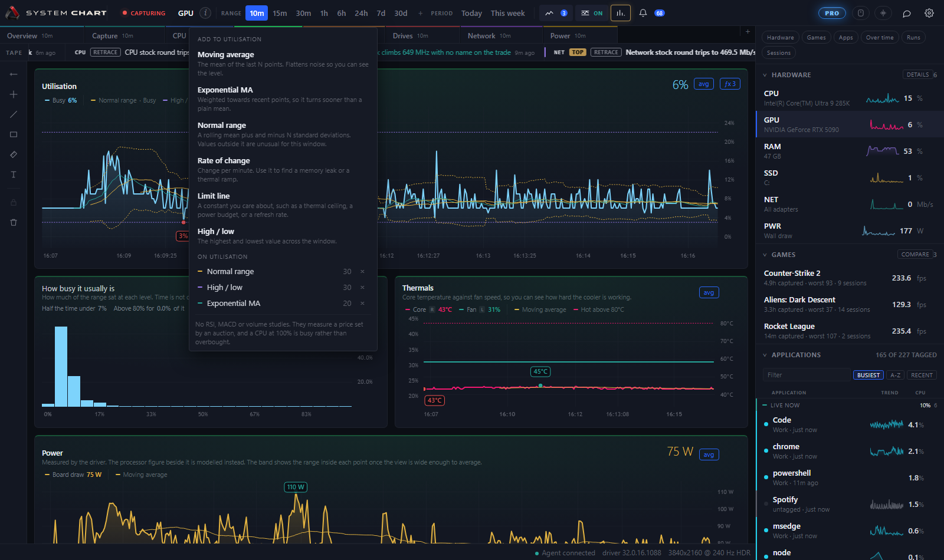Toggle the Core series in Thermals legend
This screenshot has width=944, height=560.
(428, 309)
